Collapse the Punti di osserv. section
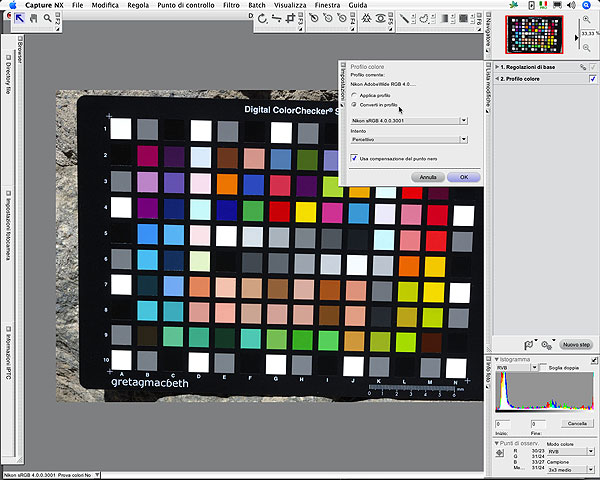Image resolution: width=600 pixels, height=480 pixels. point(497,443)
